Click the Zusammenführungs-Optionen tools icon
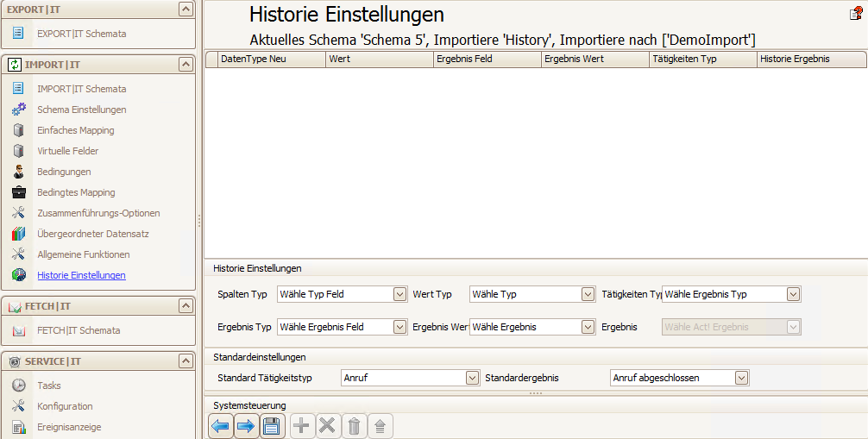Screen dimensions: 868x439 [x=18, y=212]
